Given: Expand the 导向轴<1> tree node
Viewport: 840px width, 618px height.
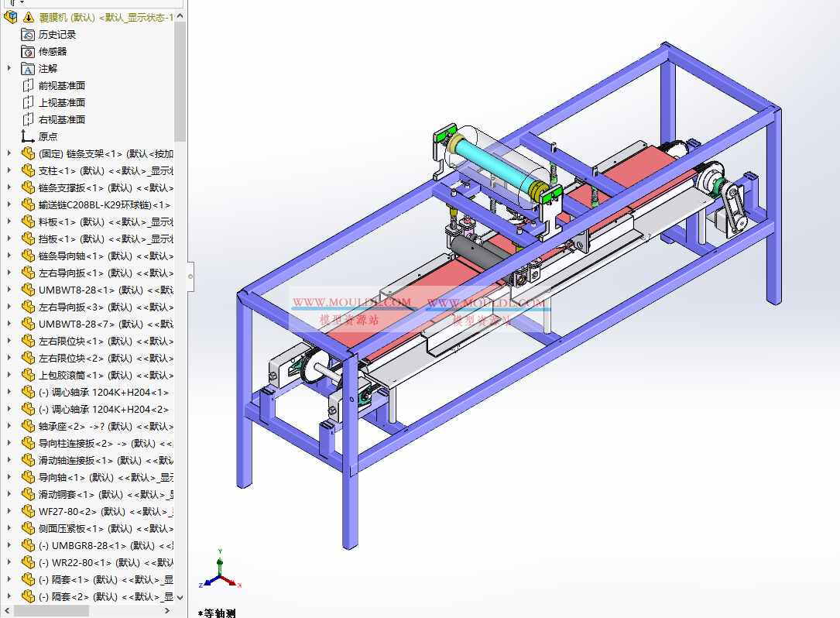Looking at the screenshot, I should tap(9, 477).
